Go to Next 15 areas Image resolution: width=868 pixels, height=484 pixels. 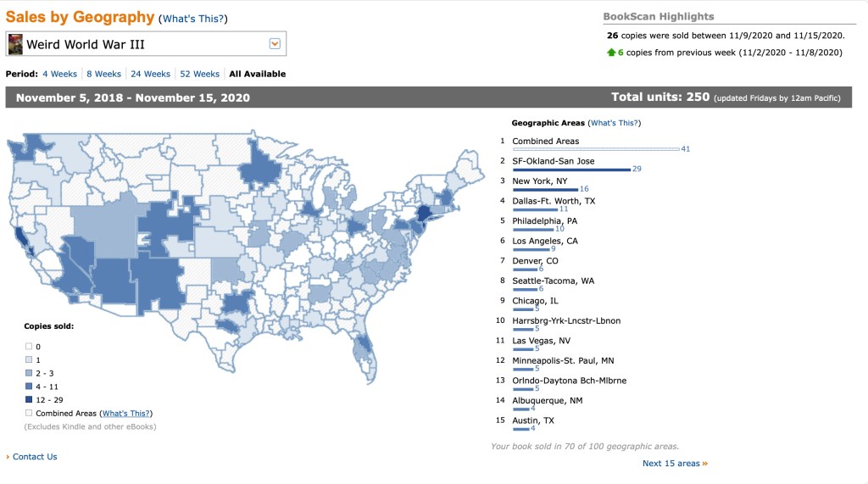tap(674, 464)
